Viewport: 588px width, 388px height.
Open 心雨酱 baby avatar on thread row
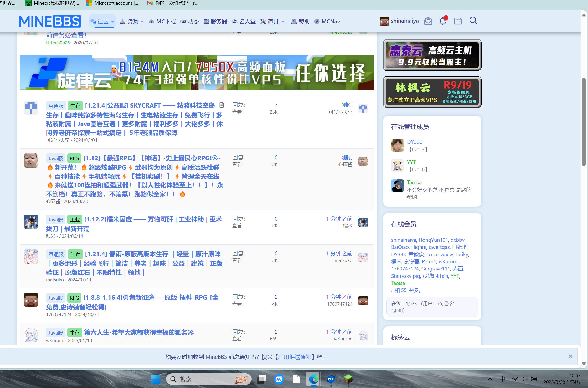click(x=31, y=160)
